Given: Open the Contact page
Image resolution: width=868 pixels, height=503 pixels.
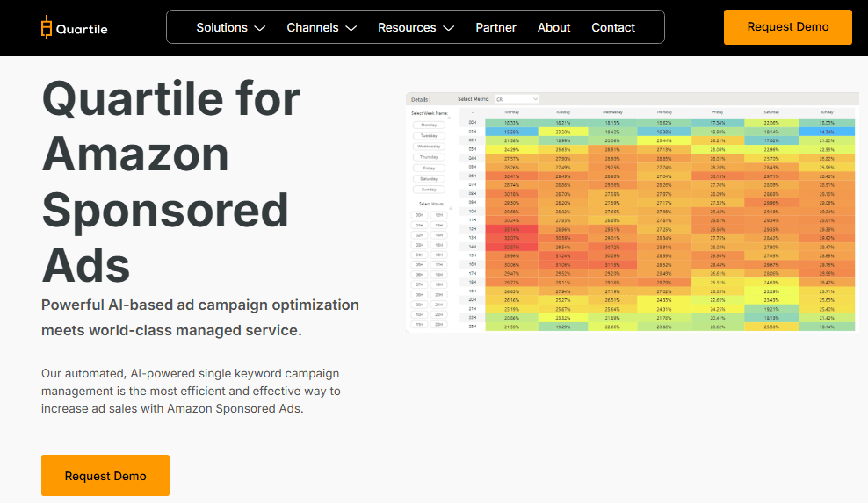Looking at the screenshot, I should click(x=613, y=28).
